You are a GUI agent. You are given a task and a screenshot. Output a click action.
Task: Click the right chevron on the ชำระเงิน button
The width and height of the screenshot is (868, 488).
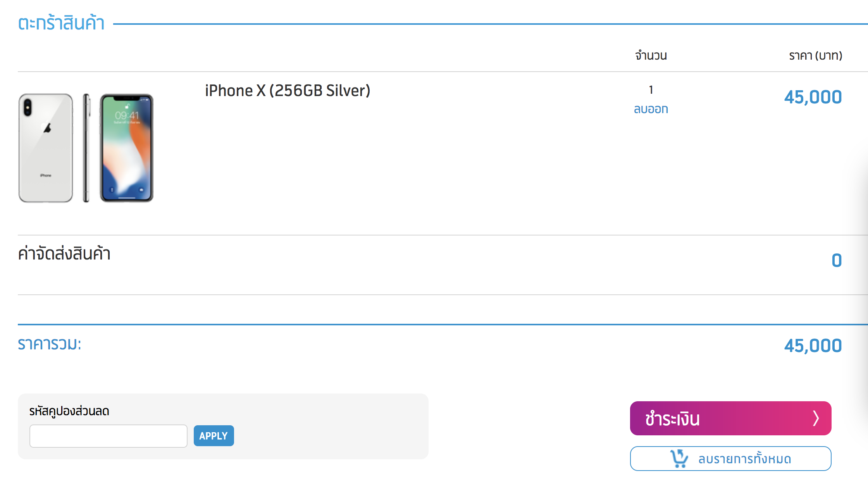coord(816,418)
